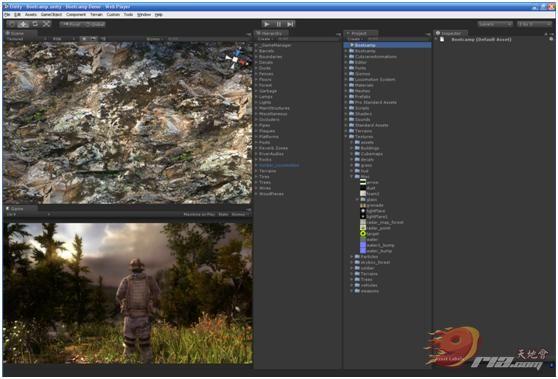This screenshot has width=558, height=379.
Task: Click the Prefabs folder icon
Action: pos(351,97)
